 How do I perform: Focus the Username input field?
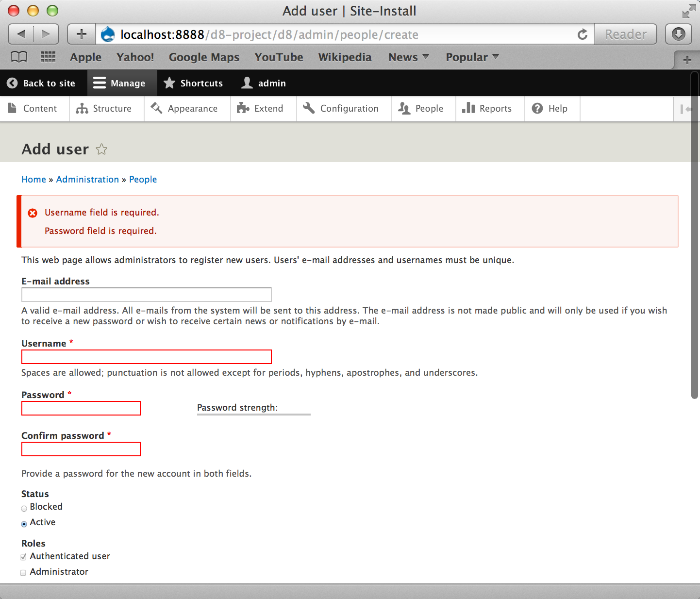[x=146, y=357]
